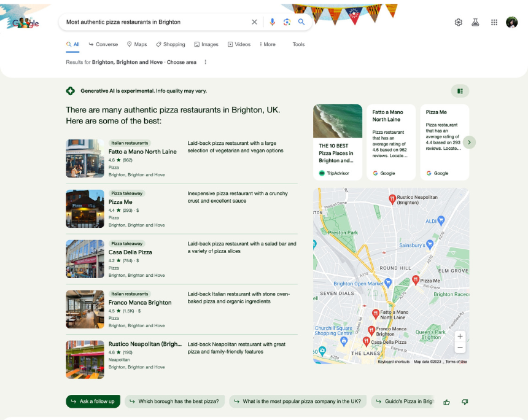This screenshot has width=528, height=420.
Task: Give a thumbs up to the AI response
Action: [446, 402]
